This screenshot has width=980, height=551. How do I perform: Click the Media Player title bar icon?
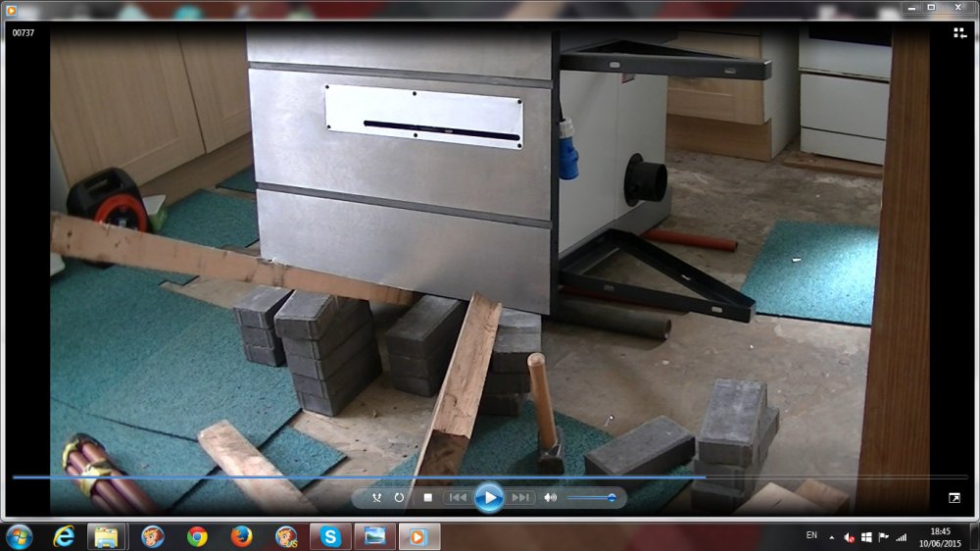tap(11, 10)
